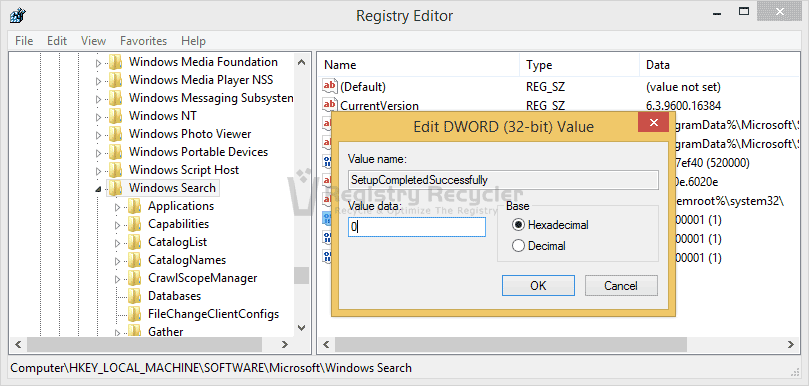The height and width of the screenshot is (386, 809).
Task: Select the FileChangeClientConfigs key label
Action: tap(214, 314)
